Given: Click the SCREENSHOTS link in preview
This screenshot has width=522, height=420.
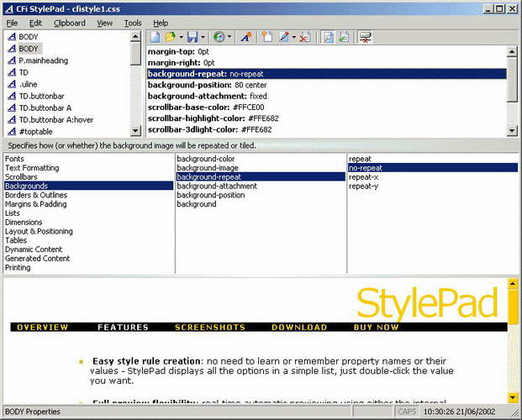Looking at the screenshot, I should pyautogui.click(x=210, y=327).
